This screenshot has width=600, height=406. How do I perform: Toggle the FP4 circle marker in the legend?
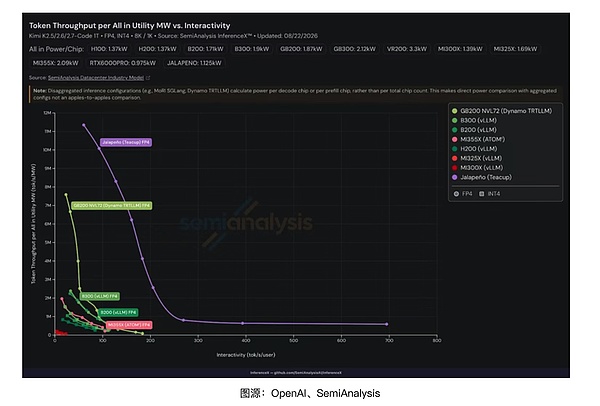click(456, 194)
